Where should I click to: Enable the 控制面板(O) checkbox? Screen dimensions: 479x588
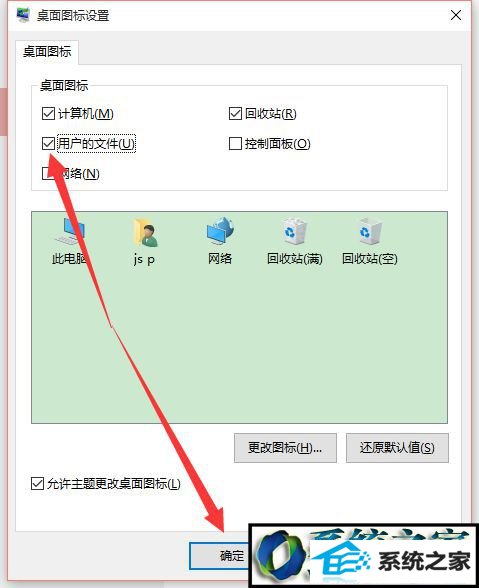(x=235, y=143)
